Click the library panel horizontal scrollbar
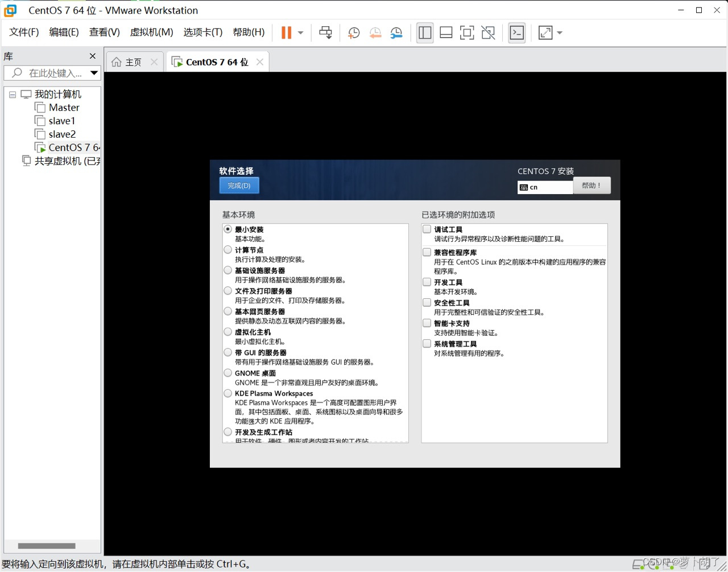The width and height of the screenshot is (728, 572). point(47,546)
